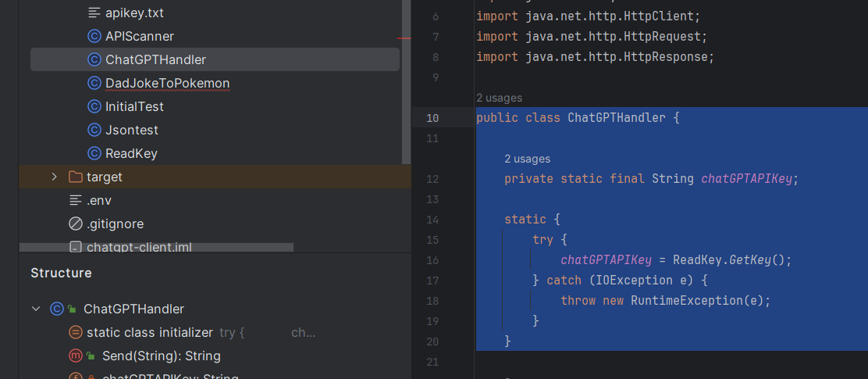This screenshot has width=868, height=379.
Task: Click the Structure panel title
Action: [61, 273]
